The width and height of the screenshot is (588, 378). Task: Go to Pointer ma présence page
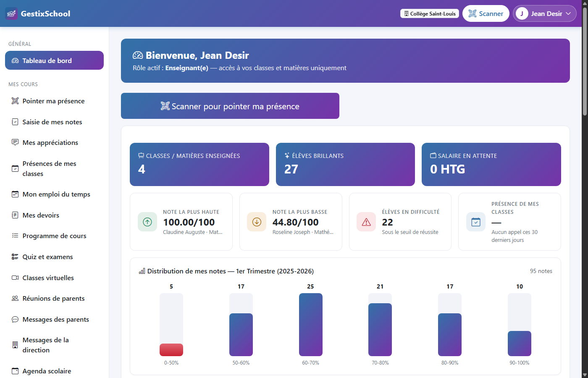click(x=54, y=101)
